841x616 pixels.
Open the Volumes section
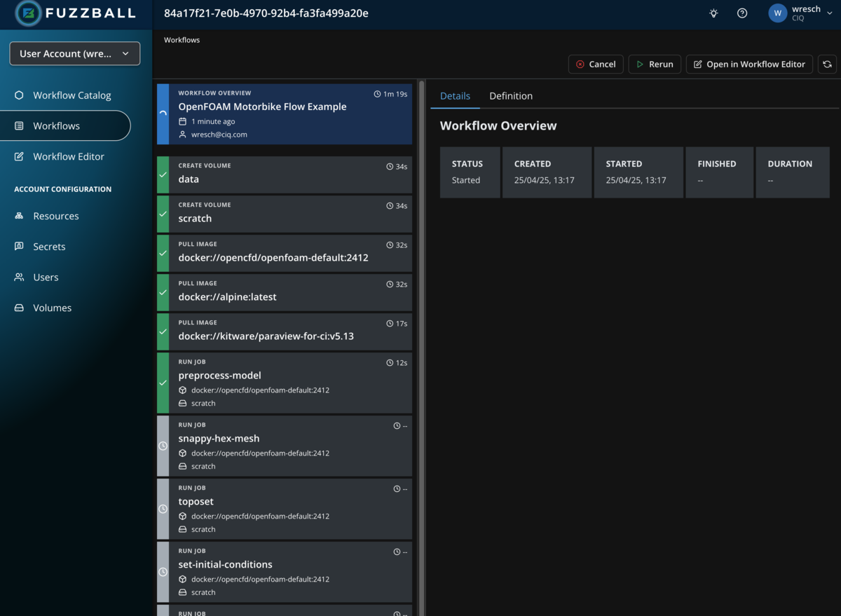coord(50,308)
